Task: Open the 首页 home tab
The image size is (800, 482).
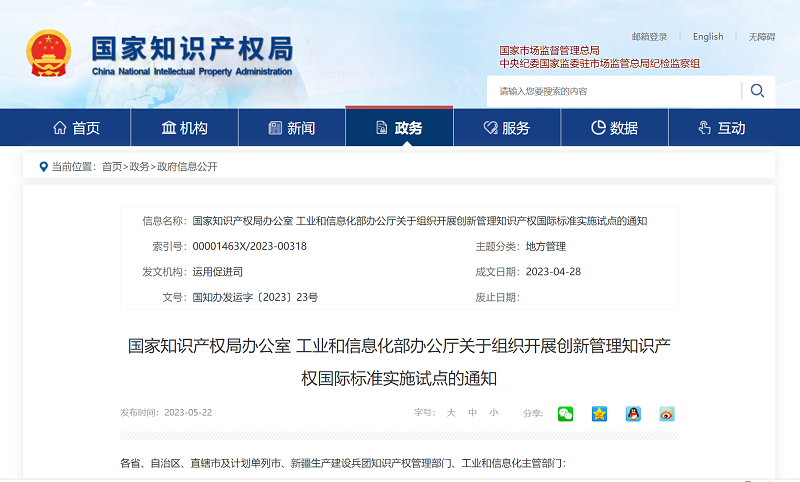Action: [x=76, y=128]
